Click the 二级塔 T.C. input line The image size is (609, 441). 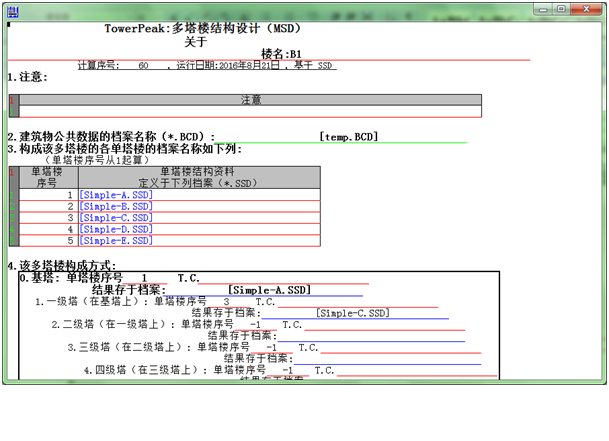point(385,325)
